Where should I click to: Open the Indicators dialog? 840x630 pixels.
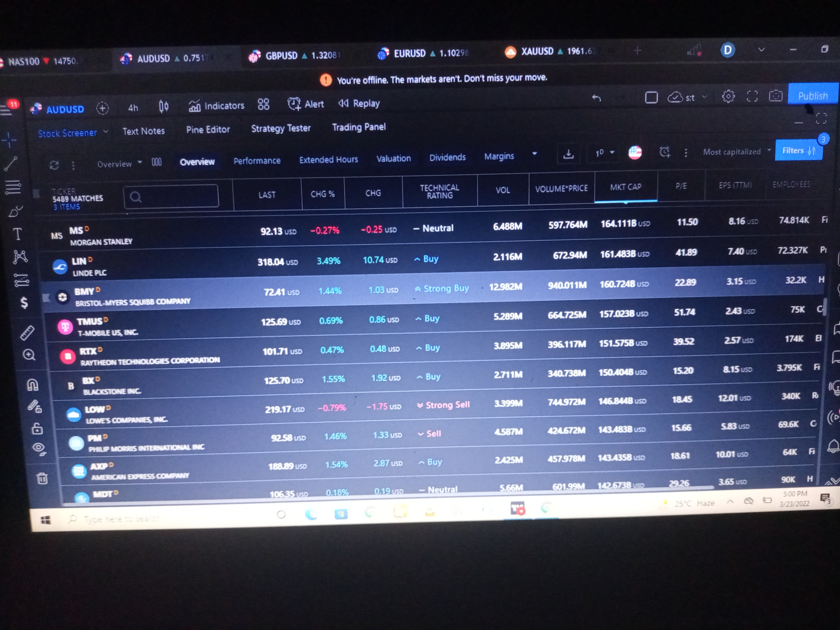click(x=216, y=106)
